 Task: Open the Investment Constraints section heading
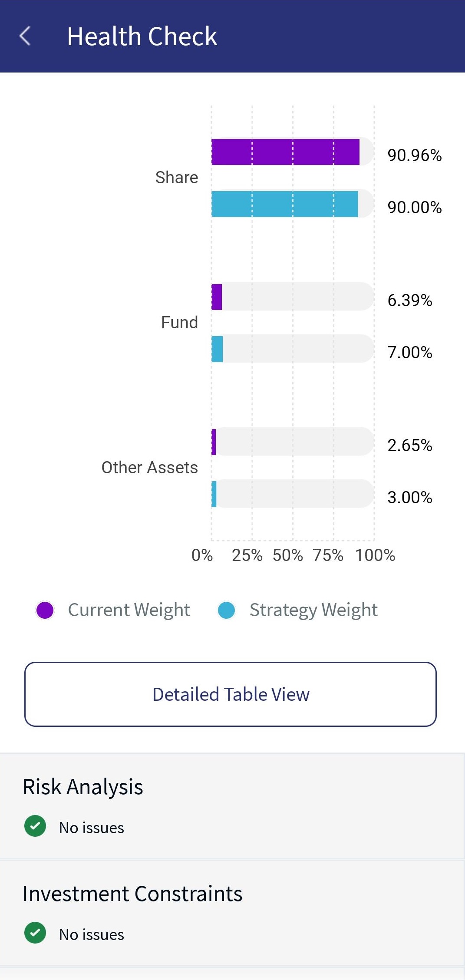[132, 894]
